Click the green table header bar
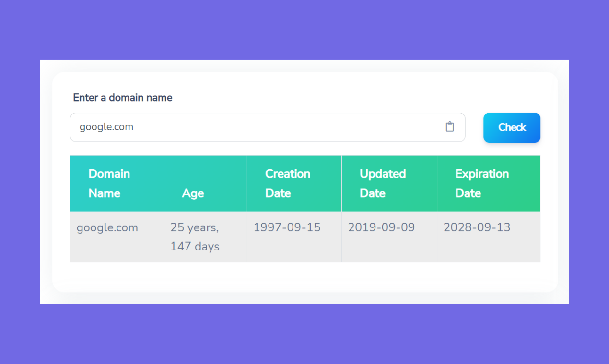This screenshot has width=609, height=364. [x=305, y=183]
